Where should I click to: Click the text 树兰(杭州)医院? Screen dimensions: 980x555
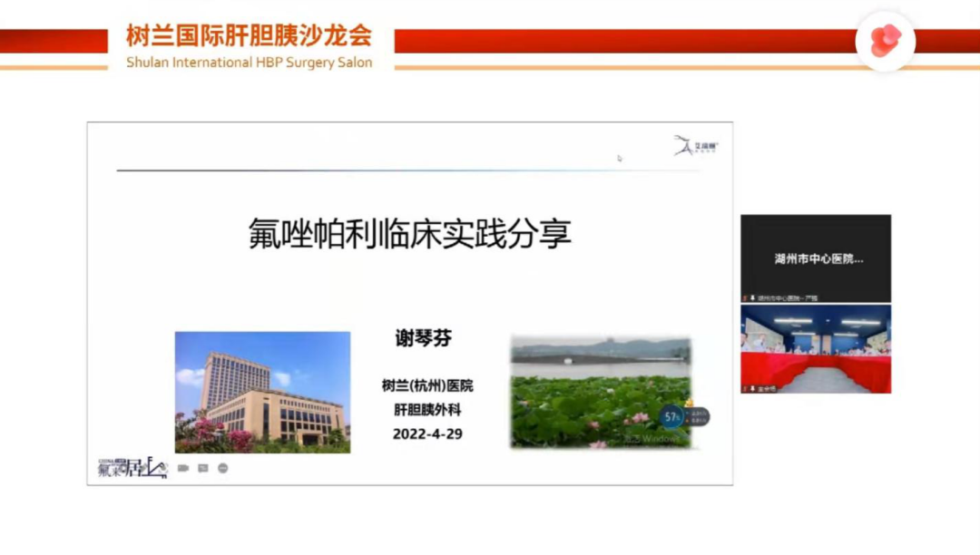[427, 385]
